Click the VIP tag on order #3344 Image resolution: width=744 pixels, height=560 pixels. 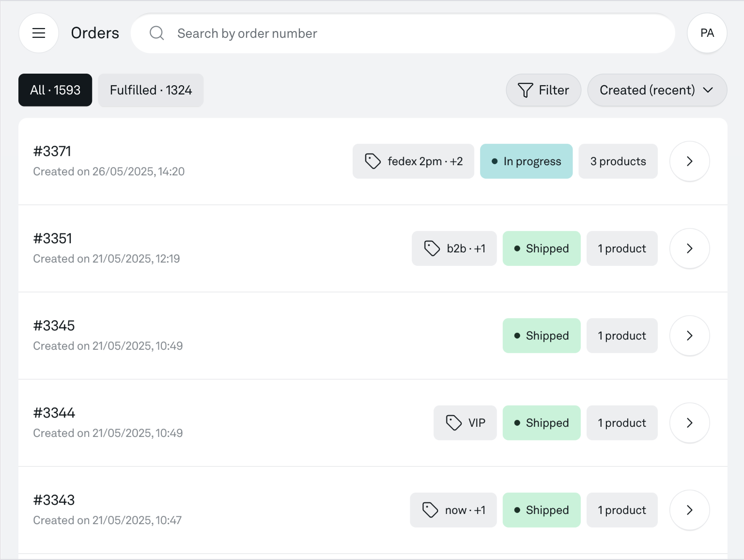tap(465, 423)
